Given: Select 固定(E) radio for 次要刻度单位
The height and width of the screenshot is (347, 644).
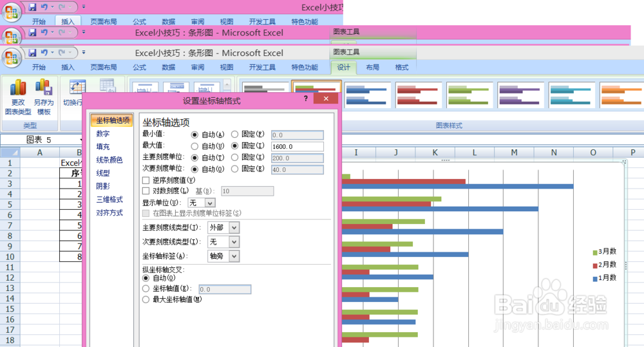Looking at the screenshot, I should [234, 169].
